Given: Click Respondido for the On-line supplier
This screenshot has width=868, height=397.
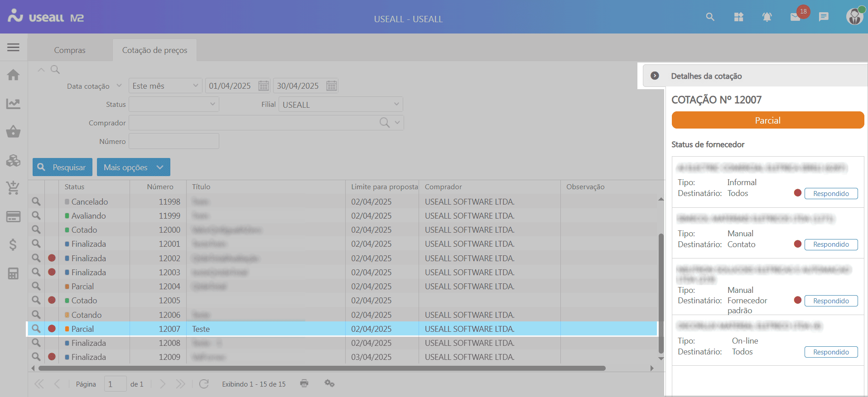Looking at the screenshot, I should pyautogui.click(x=831, y=352).
